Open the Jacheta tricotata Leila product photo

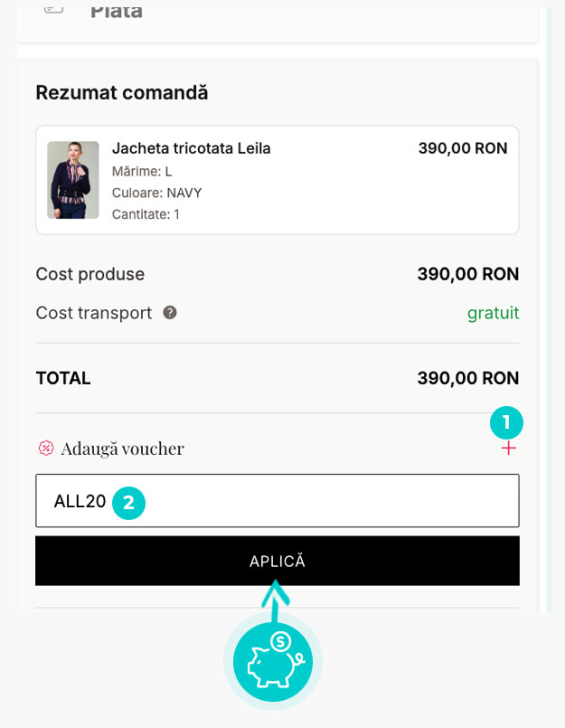(73, 180)
